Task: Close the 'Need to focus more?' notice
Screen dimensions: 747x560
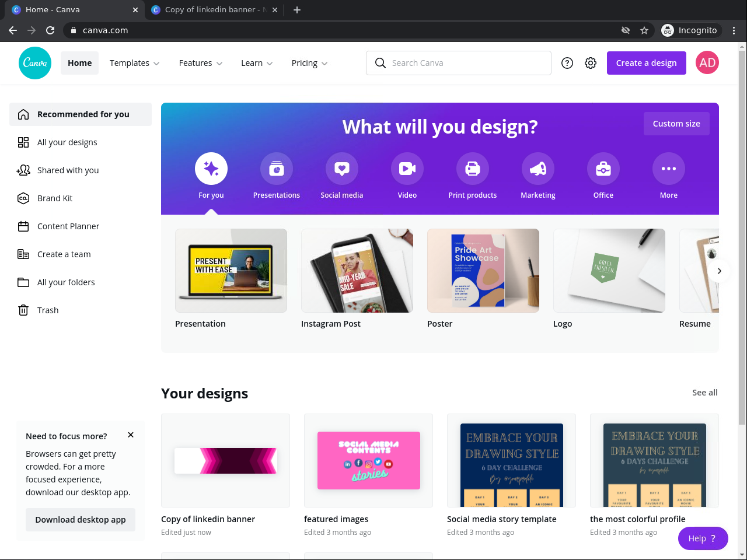Action: [x=131, y=435]
